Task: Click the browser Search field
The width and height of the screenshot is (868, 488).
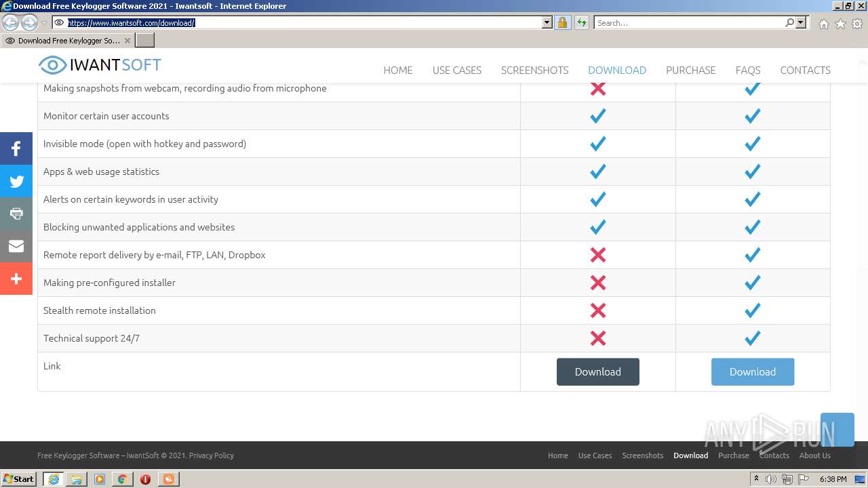Action: click(688, 22)
